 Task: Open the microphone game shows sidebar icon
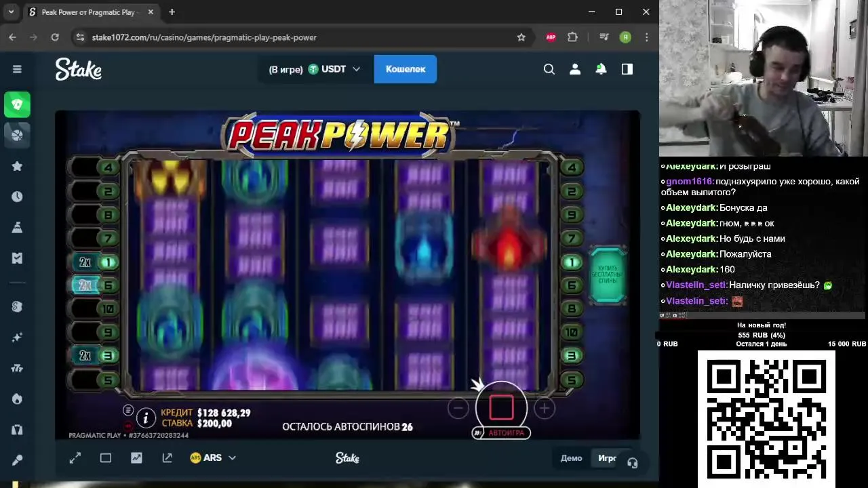pyautogui.click(x=17, y=460)
